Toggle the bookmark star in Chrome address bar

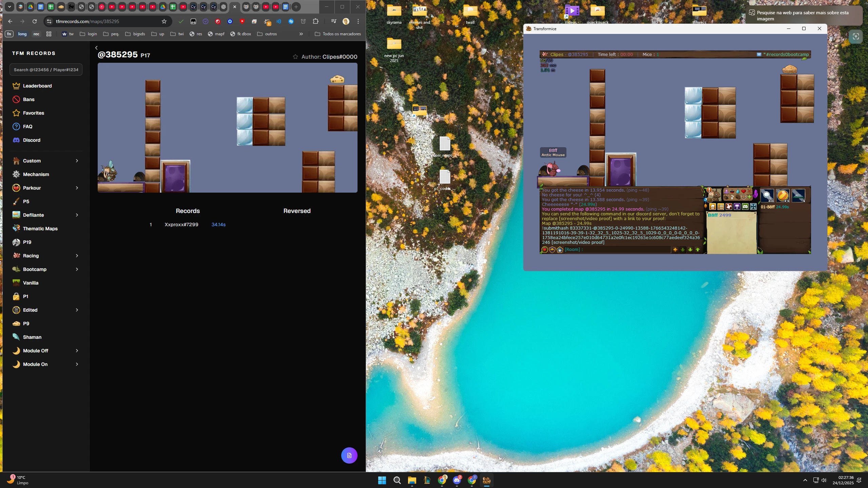tap(164, 21)
